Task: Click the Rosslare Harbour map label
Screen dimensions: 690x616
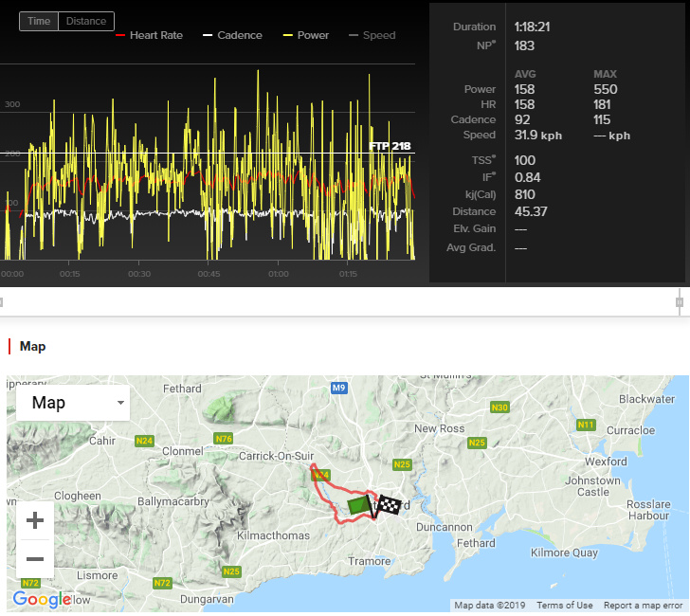Action: click(x=648, y=510)
